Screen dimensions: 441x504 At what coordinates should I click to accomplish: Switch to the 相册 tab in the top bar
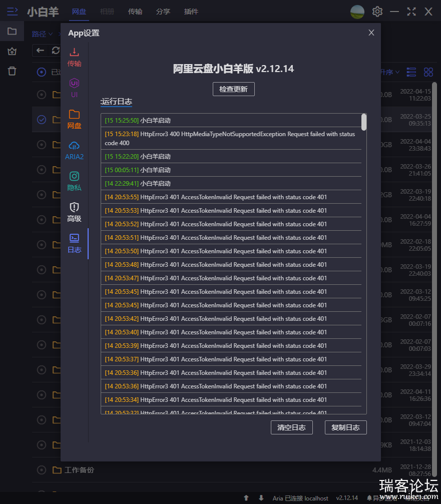coord(107,12)
